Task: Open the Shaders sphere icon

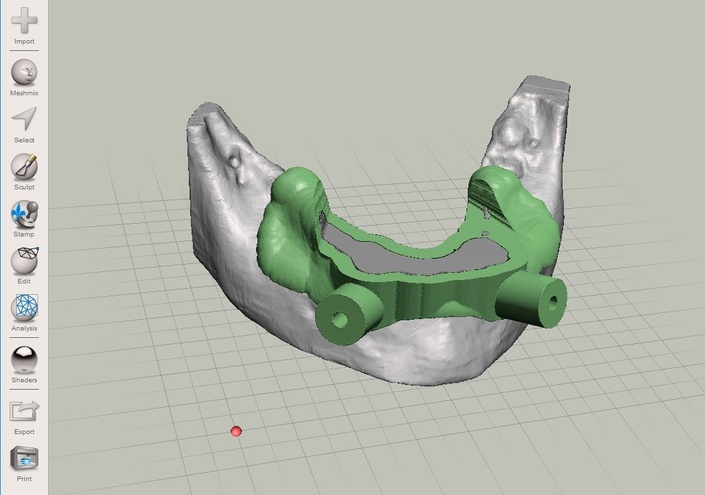Action: 24,360
